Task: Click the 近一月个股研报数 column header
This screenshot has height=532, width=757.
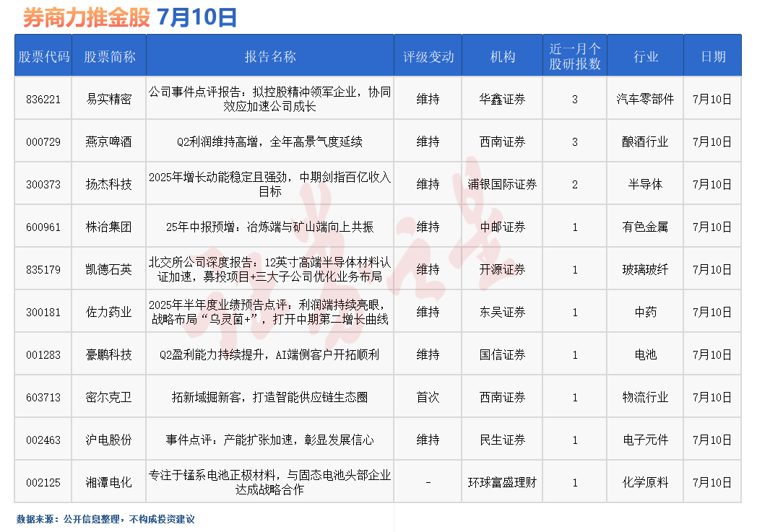Action: click(574, 56)
